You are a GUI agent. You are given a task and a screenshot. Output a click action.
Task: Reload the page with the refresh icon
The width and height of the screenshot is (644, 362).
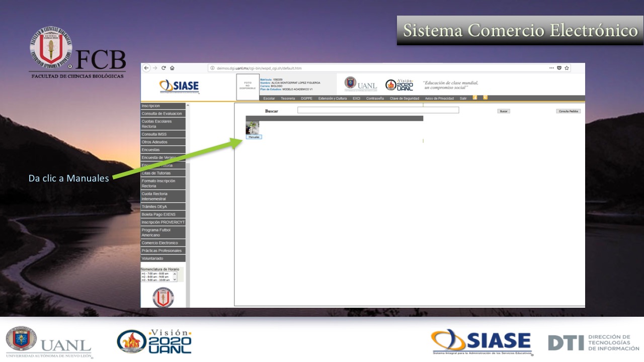[164, 68]
